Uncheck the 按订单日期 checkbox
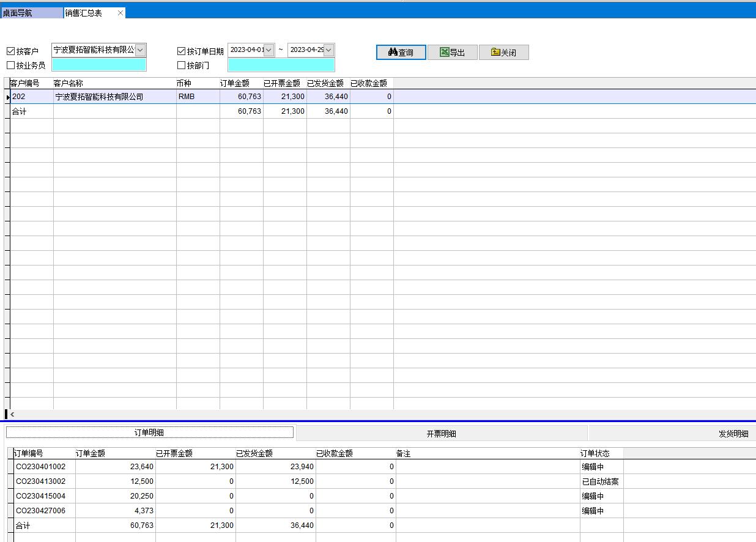Viewport: 756px width, 542px height. pyautogui.click(x=181, y=51)
